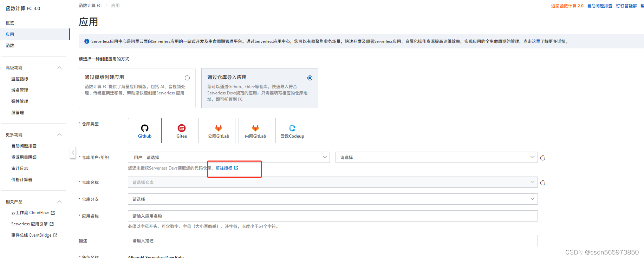Refresh the 仓库用户/组织 list
The height and width of the screenshot is (258, 644).
[542, 158]
